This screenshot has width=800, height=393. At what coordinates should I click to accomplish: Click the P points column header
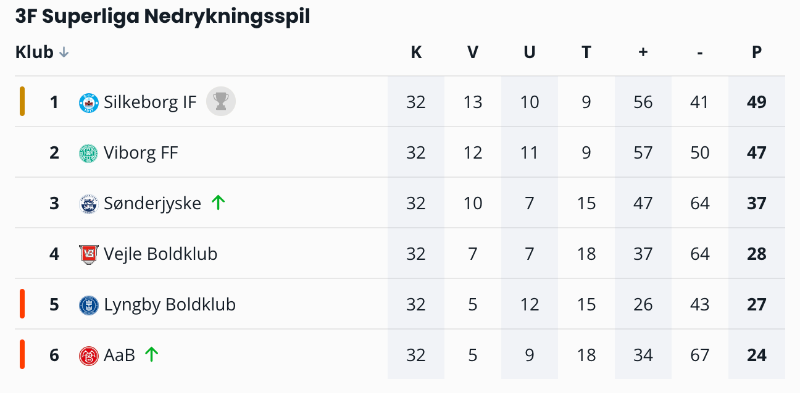coord(757,52)
